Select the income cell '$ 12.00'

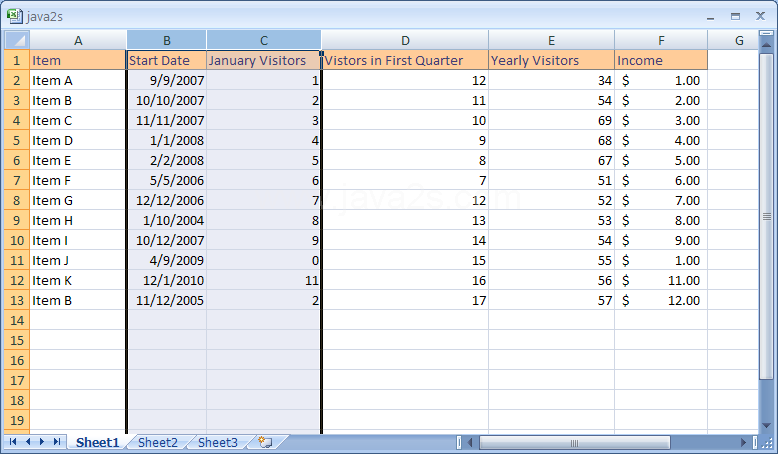661,300
